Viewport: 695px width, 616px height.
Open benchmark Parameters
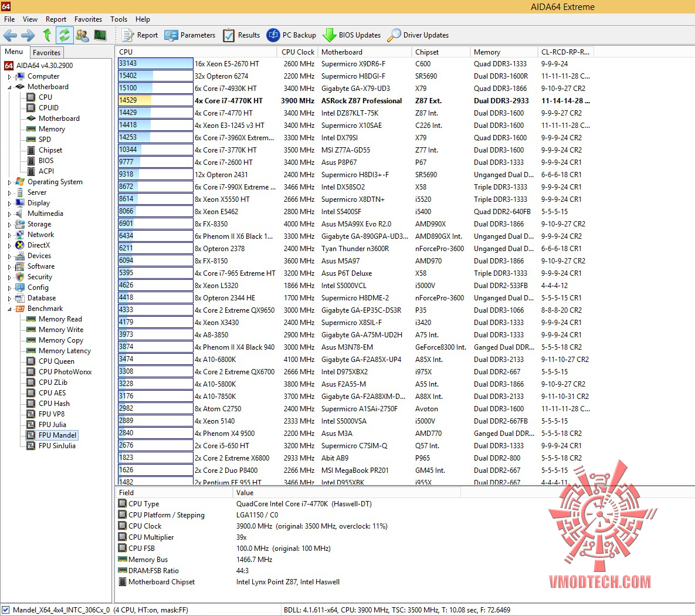pos(189,35)
